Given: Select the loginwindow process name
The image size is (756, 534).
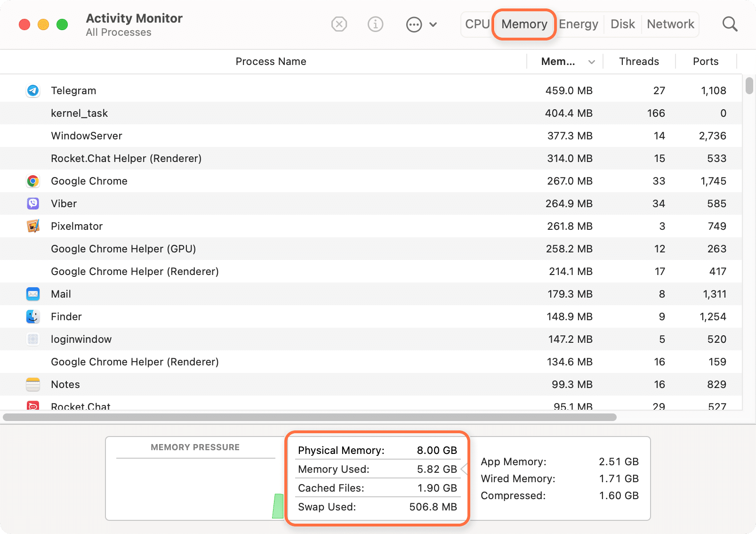Looking at the screenshot, I should click(81, 339).
